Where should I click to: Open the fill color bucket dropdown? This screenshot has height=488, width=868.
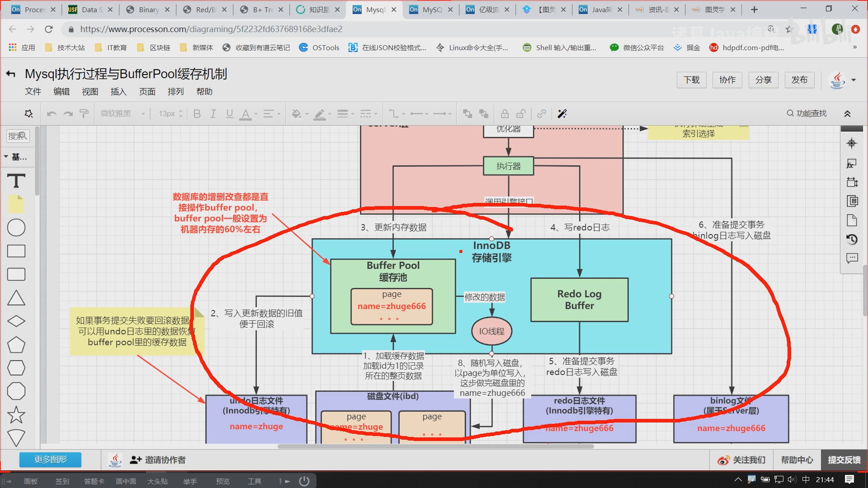point(300,114)
